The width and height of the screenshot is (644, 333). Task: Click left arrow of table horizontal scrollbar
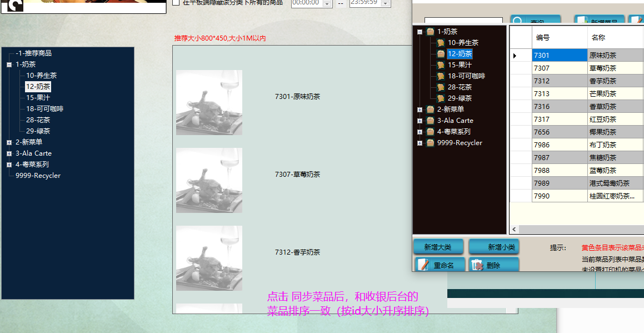[514, 230]
